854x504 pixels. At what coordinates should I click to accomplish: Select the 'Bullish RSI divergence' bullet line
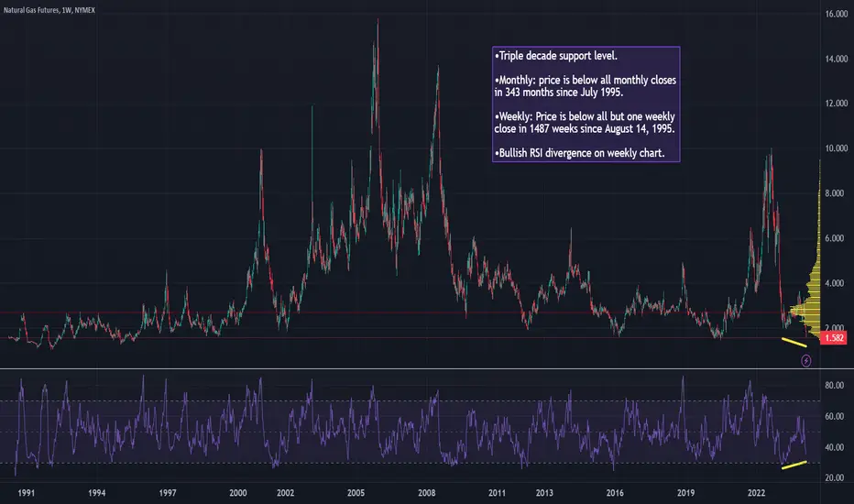pos(579,153)
